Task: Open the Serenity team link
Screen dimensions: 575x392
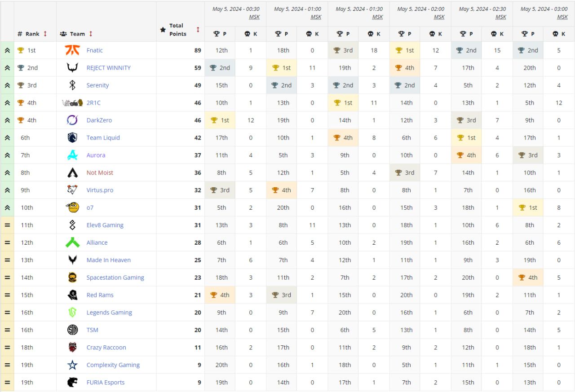Action: tap(98, 85)
